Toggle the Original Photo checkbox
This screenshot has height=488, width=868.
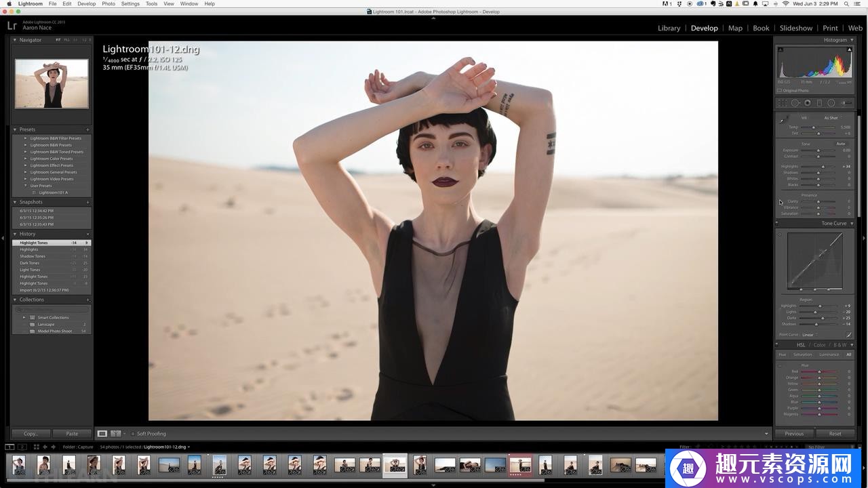click(x=779, y=90)
